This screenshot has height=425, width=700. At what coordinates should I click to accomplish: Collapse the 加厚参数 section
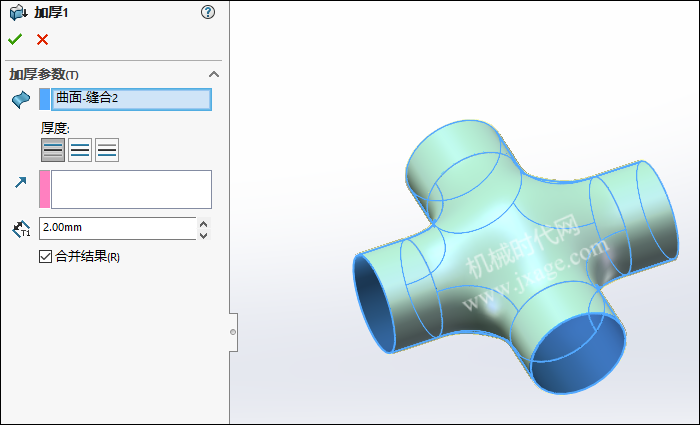pos(214,74)
